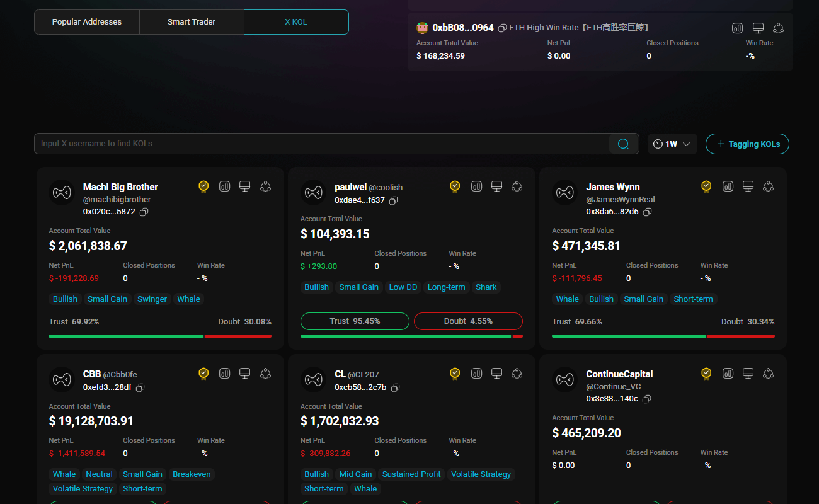
Task: Click monitor icon on ETH High Win Rate row
Action: pos(758,28)
